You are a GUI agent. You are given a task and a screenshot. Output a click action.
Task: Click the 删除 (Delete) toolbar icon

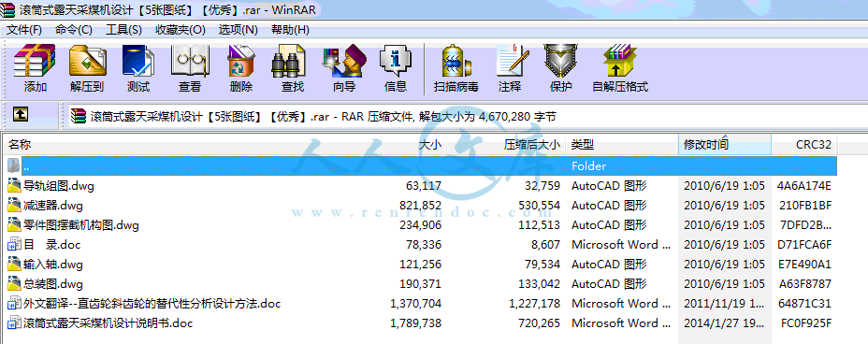click(240, 68)
